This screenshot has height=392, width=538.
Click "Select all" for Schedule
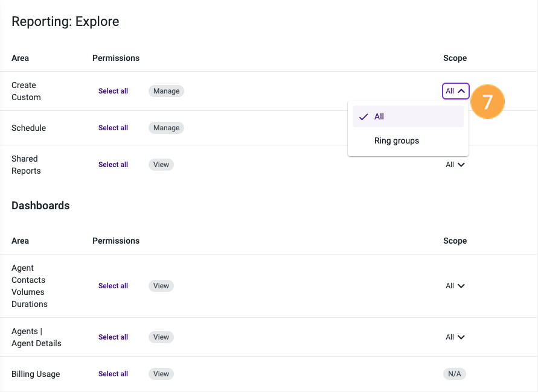(113, 127)
